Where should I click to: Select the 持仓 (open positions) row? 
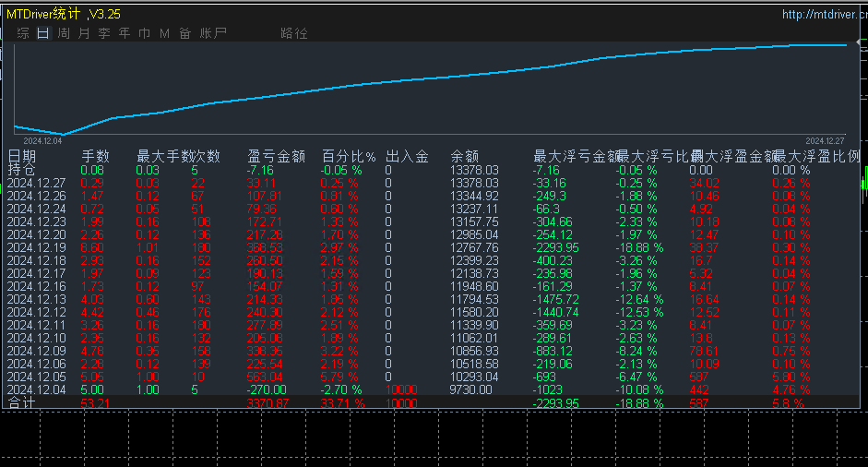point(22,170)
